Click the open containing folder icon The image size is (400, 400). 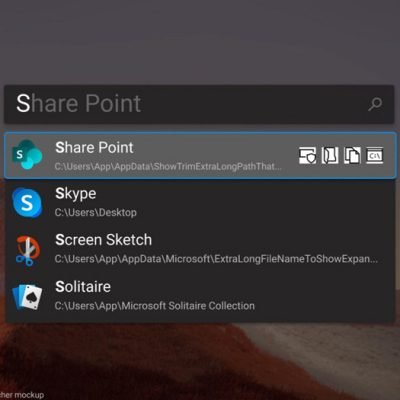[330, 155]
